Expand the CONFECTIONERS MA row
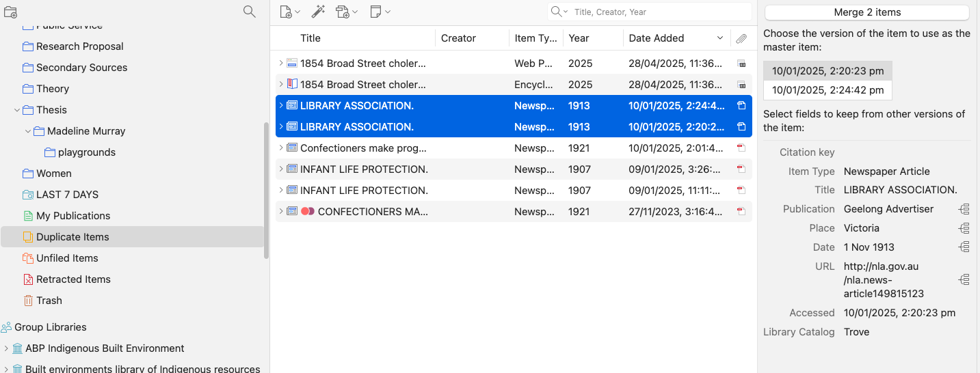The width and height of the screenshot is (980, 373). (280, 212)
